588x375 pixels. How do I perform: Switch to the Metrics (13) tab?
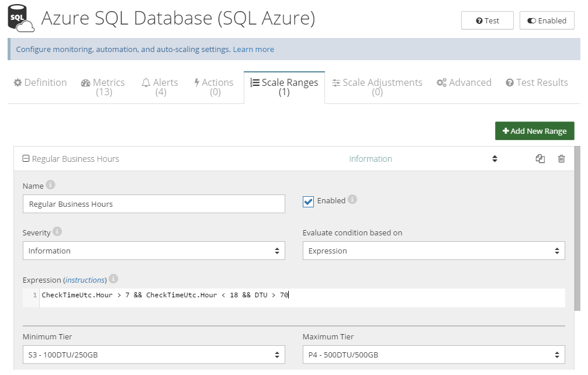click(103, 87)
